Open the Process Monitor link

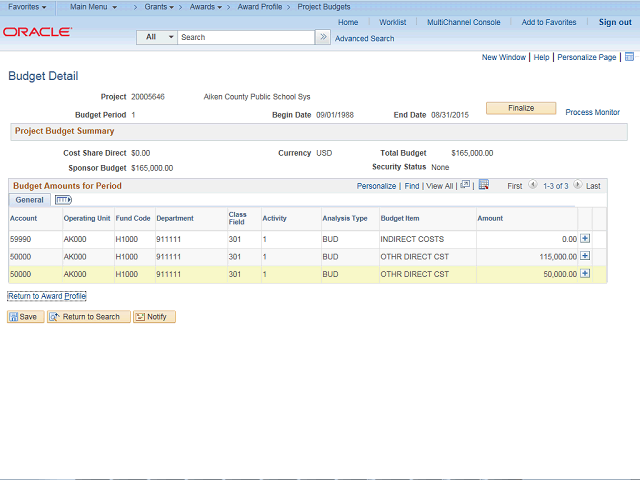tap(592, 112)
